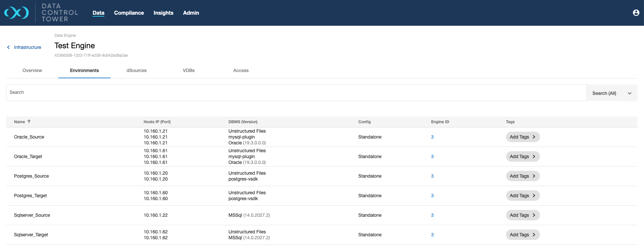Open Engine ID link for Postgres_Source
Viewport: 644px width, 249px height.
pos(432,176)
